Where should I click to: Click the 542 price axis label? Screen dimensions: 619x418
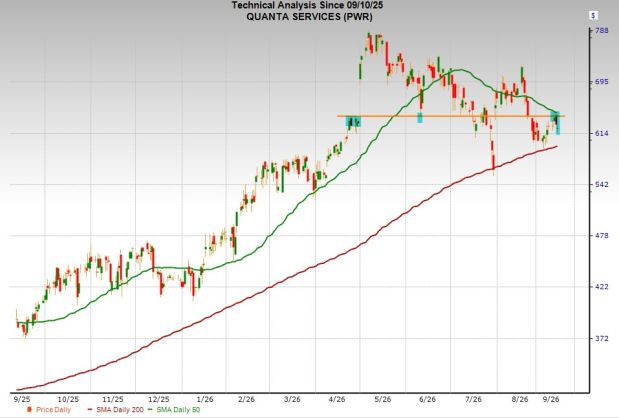(604, 184)
